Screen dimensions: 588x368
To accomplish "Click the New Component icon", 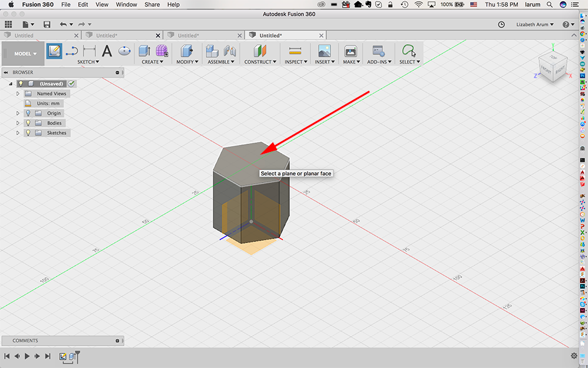I will point(212,51).
